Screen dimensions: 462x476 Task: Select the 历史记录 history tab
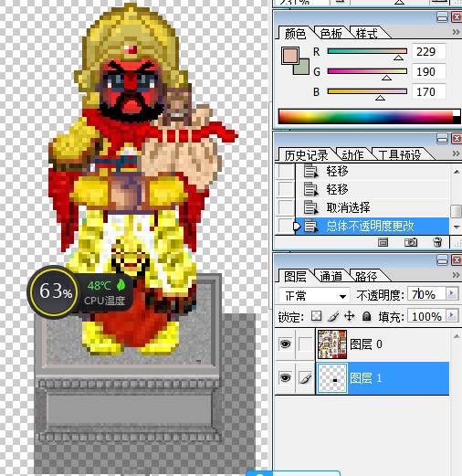[306, 155]
